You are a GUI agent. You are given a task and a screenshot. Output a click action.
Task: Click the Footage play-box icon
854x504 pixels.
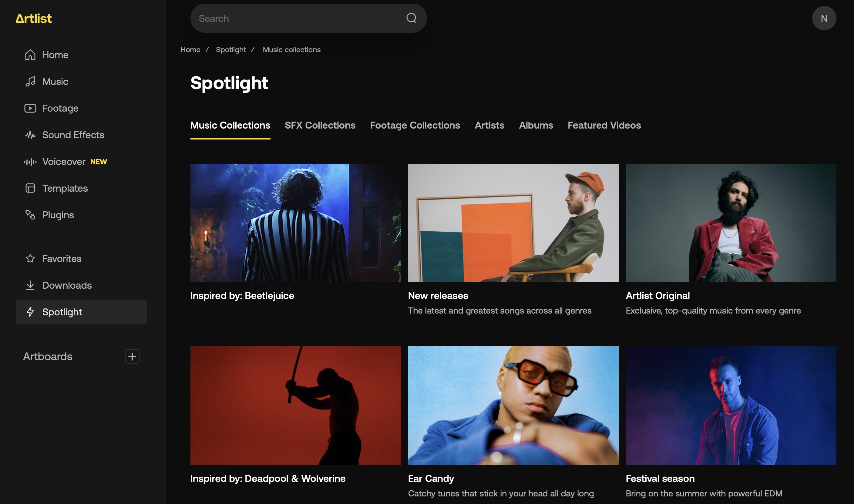tap(30, 108)
